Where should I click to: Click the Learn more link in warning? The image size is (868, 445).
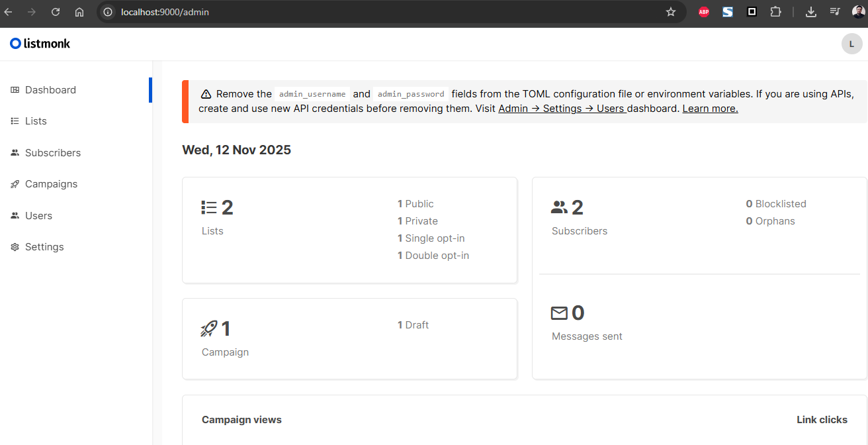click(x=710, y=109)
